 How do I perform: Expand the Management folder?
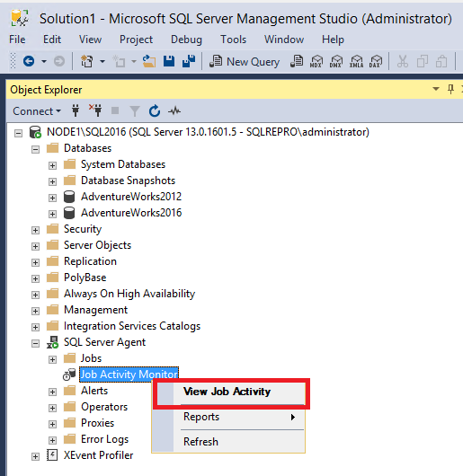point(36,311)
